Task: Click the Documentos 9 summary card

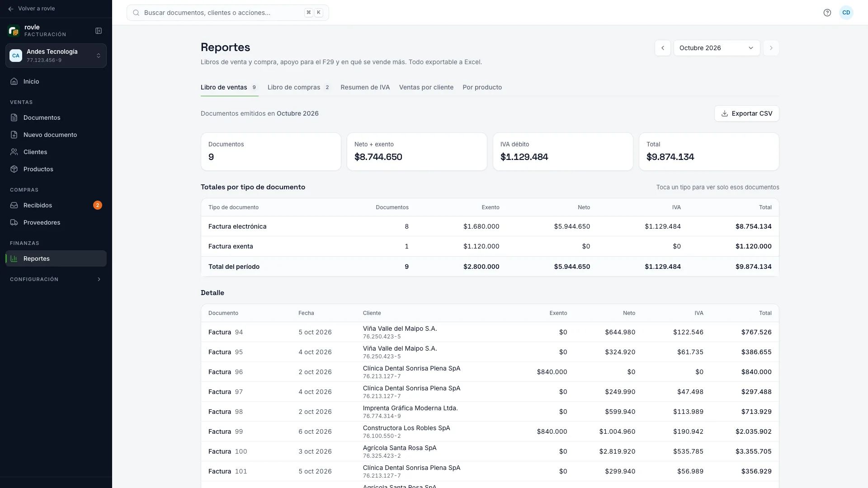Action: (271, 151)
